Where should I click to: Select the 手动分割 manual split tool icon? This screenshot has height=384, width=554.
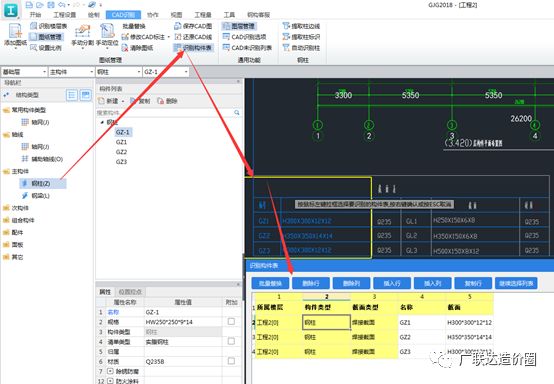(82, 31)
